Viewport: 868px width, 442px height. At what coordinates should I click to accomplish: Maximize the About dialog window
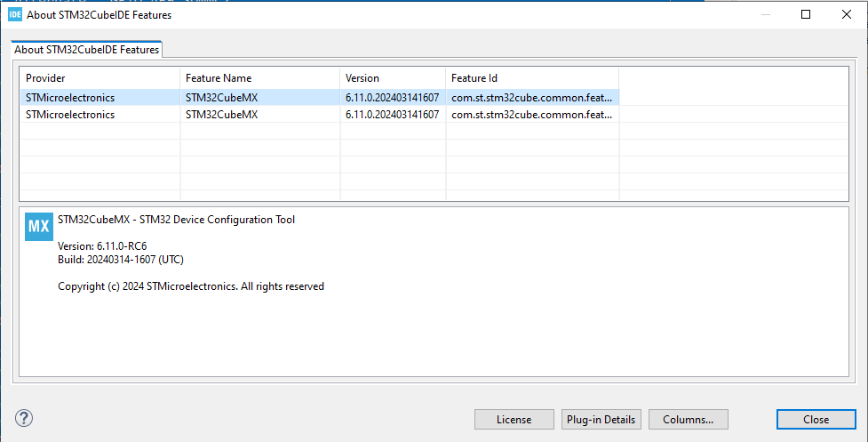tap(806, 14)
